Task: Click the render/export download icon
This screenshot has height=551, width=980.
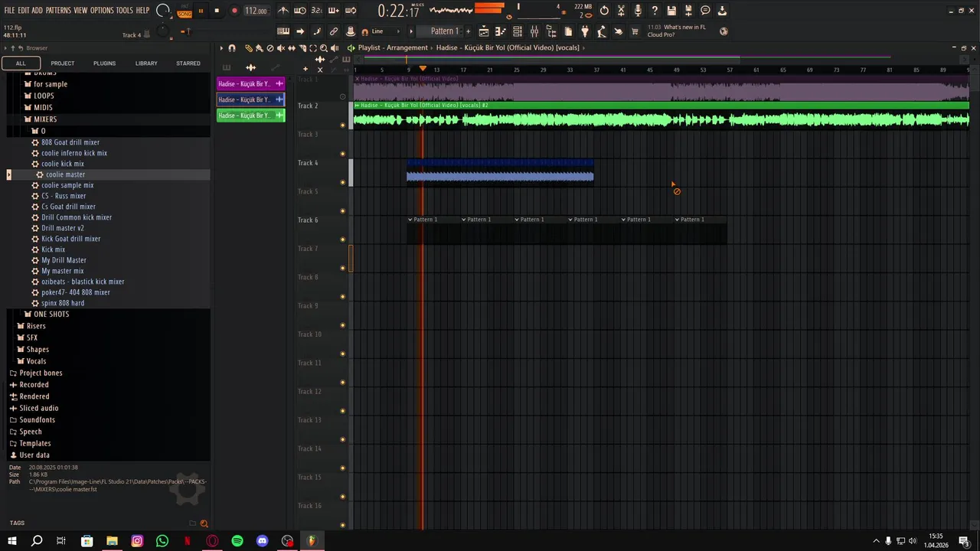Action: point(722,11)
